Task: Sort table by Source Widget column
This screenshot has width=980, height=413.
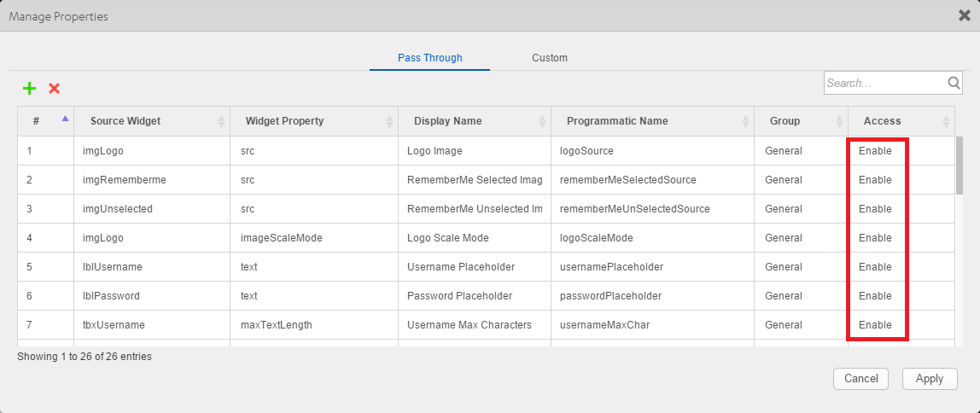Action: 125,121
